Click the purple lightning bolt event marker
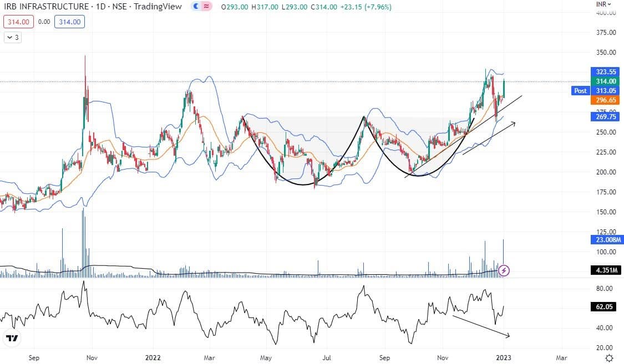This screenshot has height=364, width=624. click(504, 270)
